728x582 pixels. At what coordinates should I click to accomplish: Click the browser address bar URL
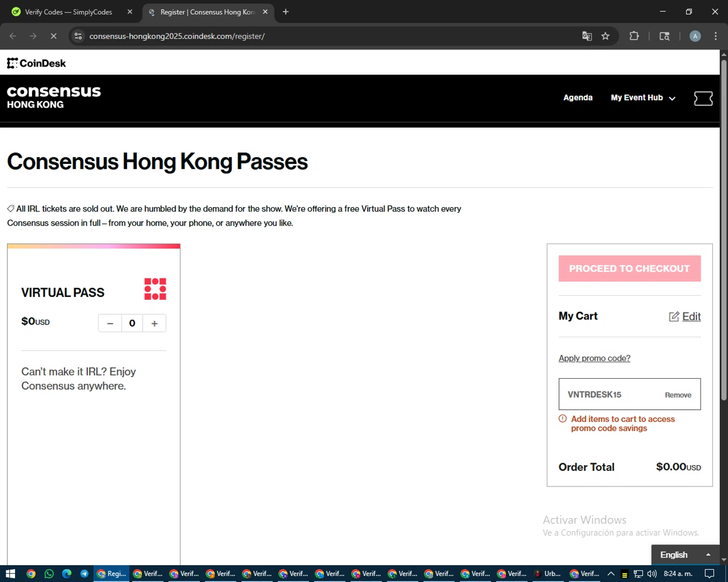pyautogui.click(x=177, y=36)
